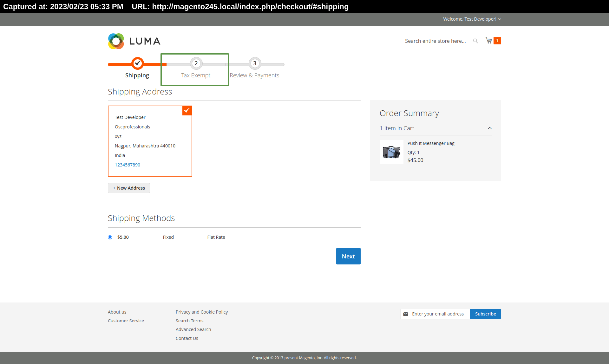Screen dimensions: 609x364
Task: Select the Flat Rate radio button
Action: pyautogui.click(x=110, y=237)
